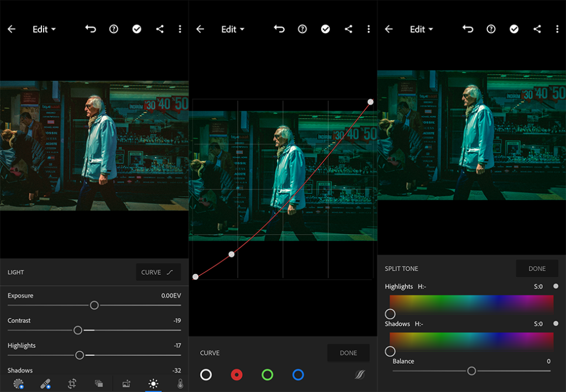The width and height of the screenshot is (566, 392).
Task: Undo last edit in right screen
Action: (x=468, y=29)
